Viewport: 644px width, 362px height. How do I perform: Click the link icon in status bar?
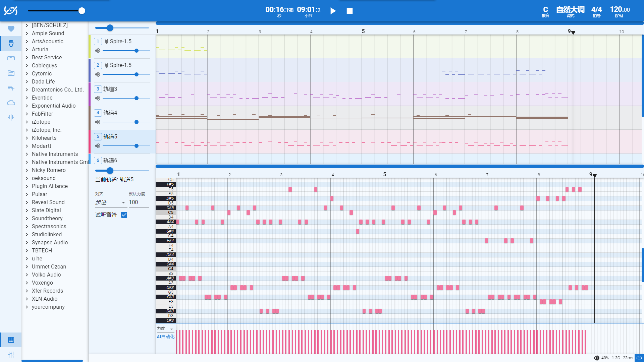pyautogui.click(x=639, y=358)
